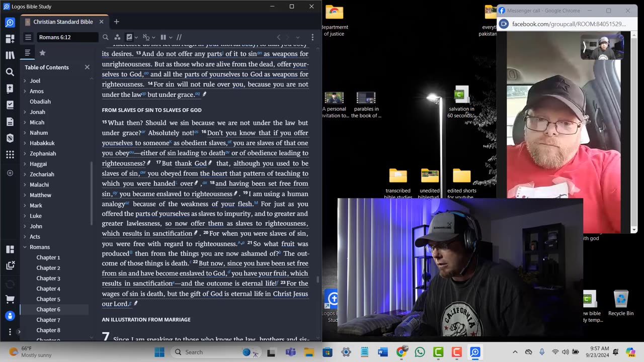Open Google Chrome from the taskbar
The height and width of the screenshot is (362, 644).
pos(401,352)
